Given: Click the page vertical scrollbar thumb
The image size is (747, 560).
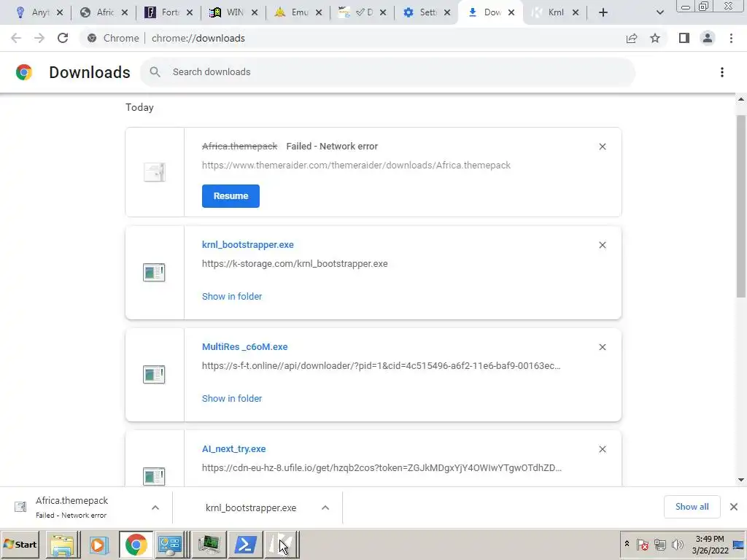Looking at the screenshot, I should click(x=741, y=206).
